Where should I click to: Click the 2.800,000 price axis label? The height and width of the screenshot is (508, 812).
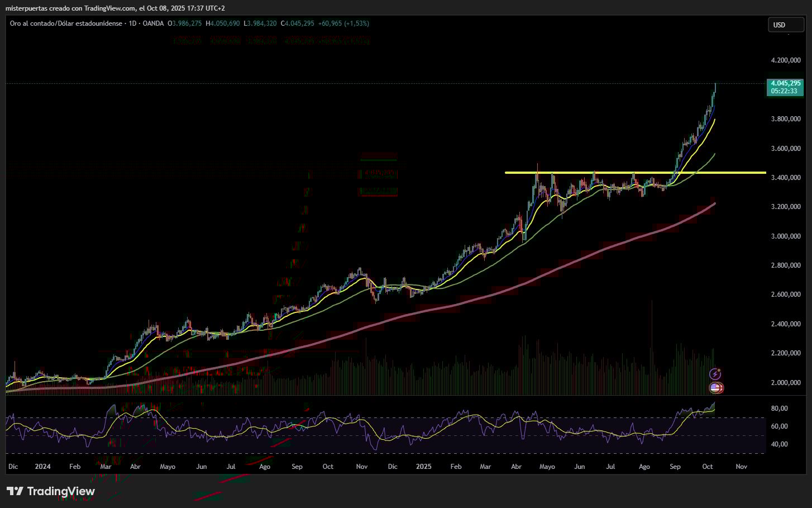pyautogui.click(x=786, y=265)
